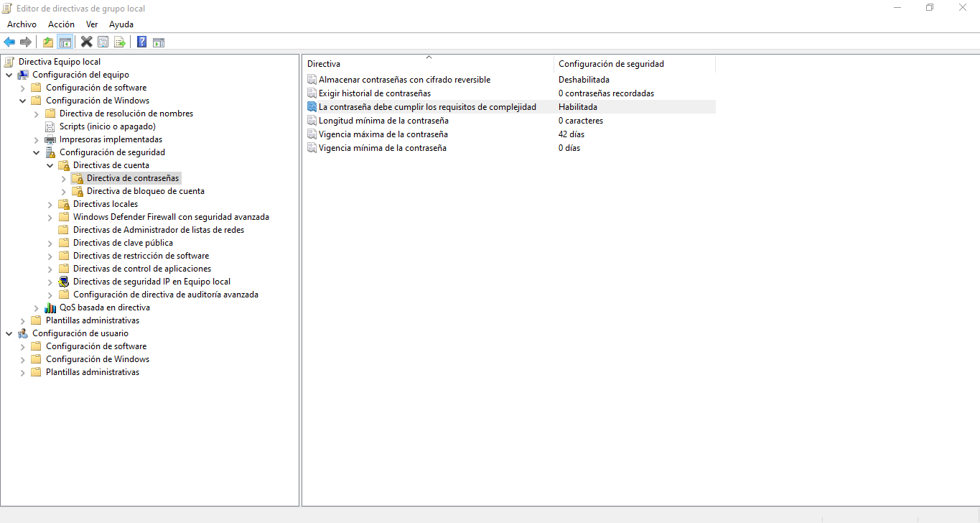Open Properties via the toolbar icon
The height and width of the screenshot is (523, 980).
point(103,42)
